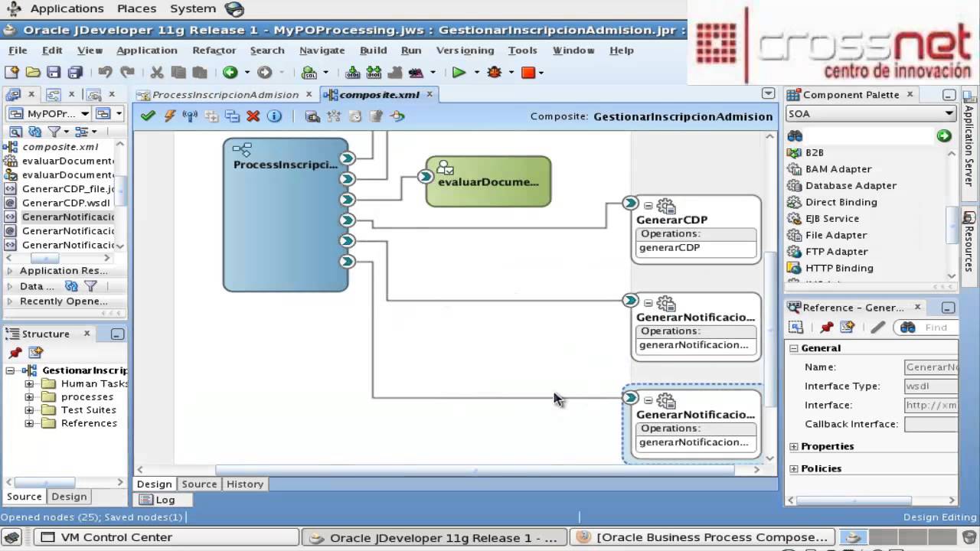Collapse the General section in the inspector
Screen dimensions: 980x551
point(794,348)
